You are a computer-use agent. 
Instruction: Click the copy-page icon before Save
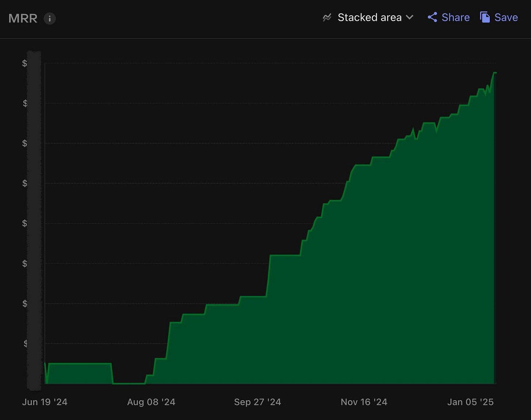point(484,17)
